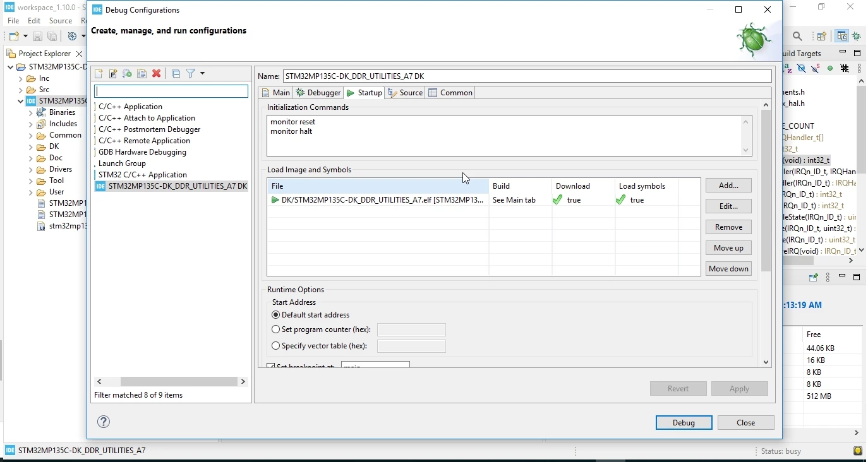Click the Debug button
This screenshot has height=462, width=868.
coord(684,423)
